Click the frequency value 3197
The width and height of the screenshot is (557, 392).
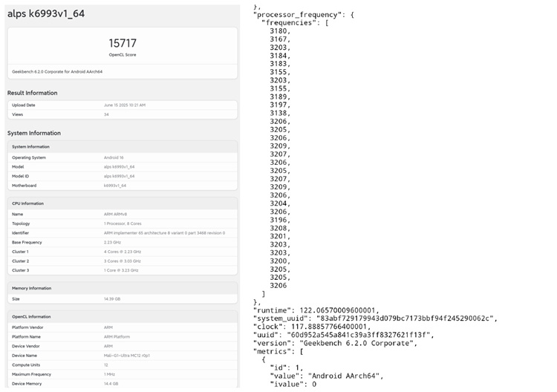click(x=280, y=105)
